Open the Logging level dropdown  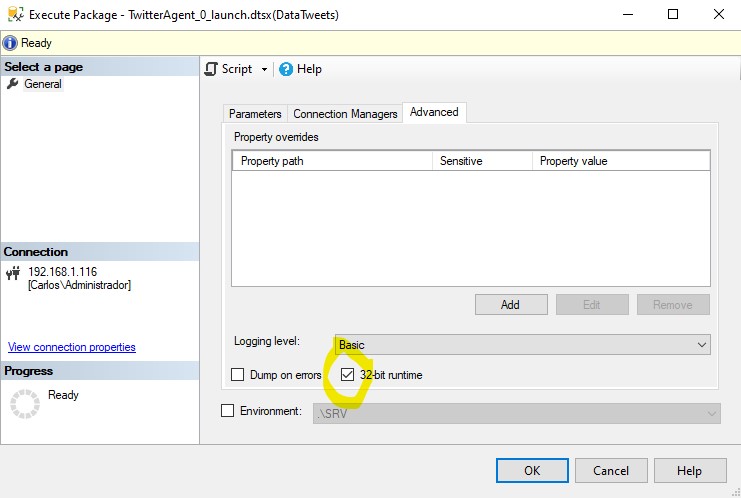(x=522, y=345)
